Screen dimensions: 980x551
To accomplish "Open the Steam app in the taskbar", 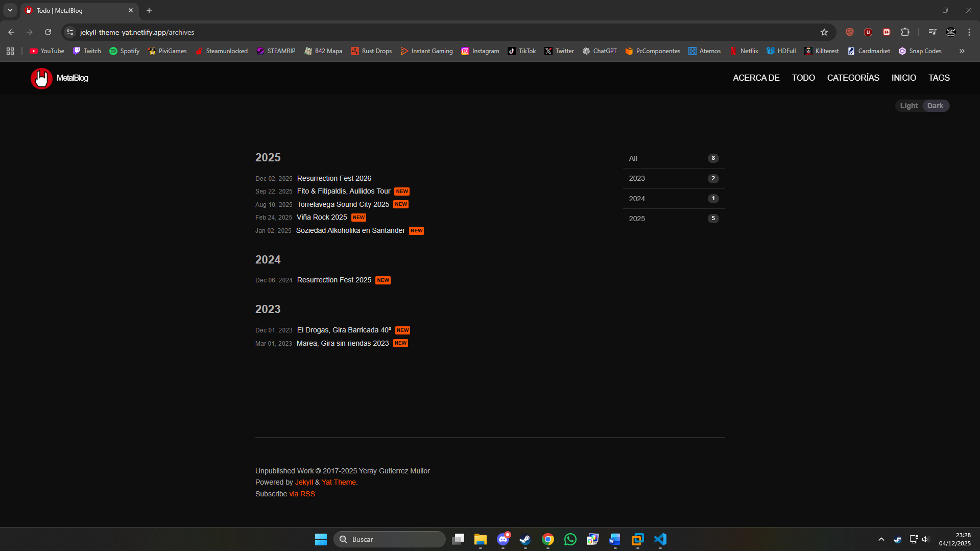I will pos(525,539).
